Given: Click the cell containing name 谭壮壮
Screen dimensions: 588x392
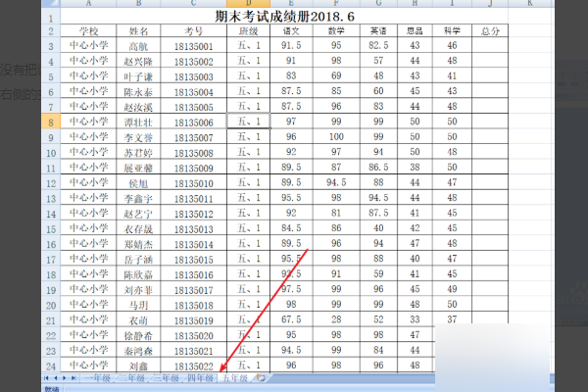Looking at the screenshot, I should [x=138, y=122].
